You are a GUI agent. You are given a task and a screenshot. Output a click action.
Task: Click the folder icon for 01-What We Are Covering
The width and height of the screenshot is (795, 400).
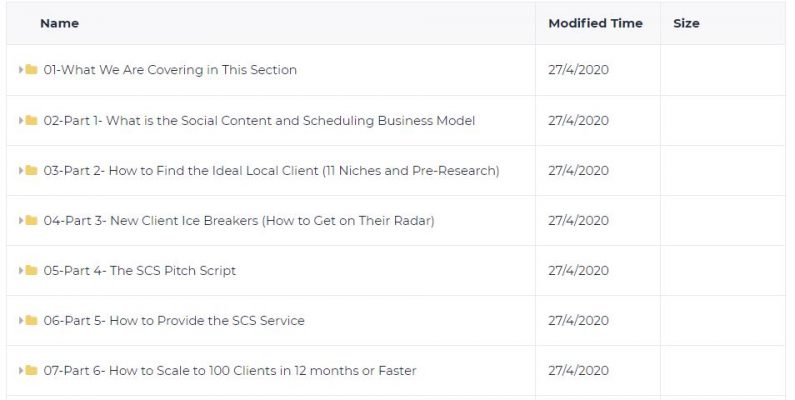coord(31,69)
